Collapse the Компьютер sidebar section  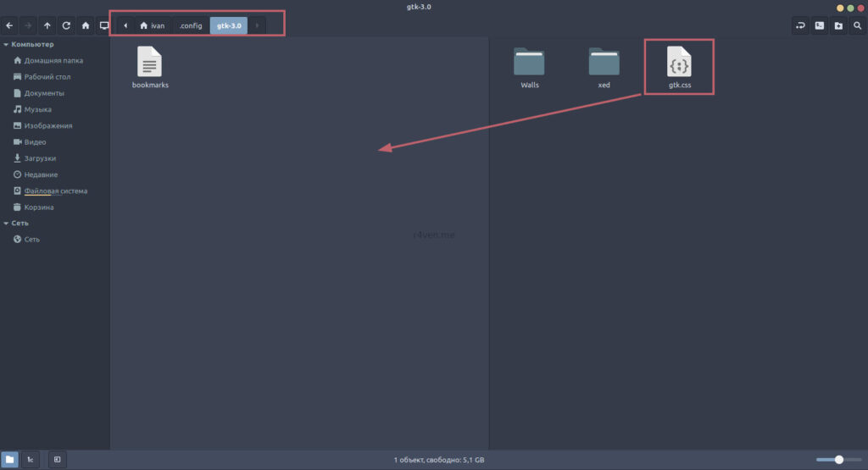click(7, 44)
